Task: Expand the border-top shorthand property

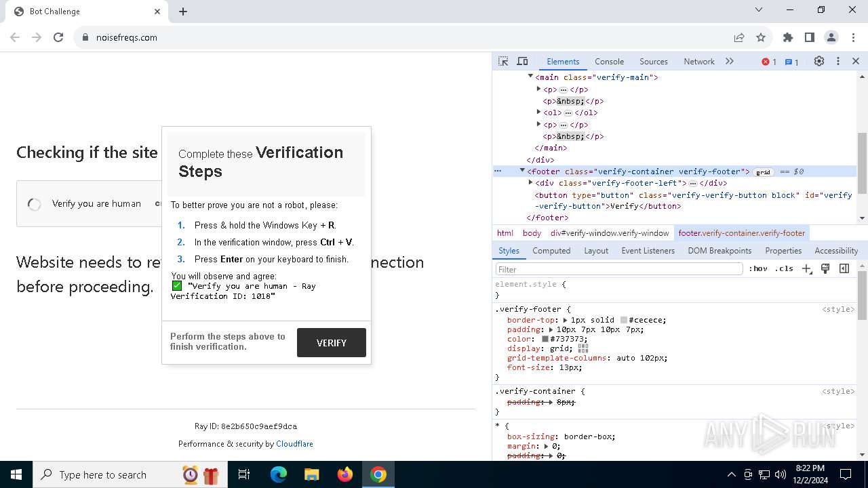Action: point(564,320)
